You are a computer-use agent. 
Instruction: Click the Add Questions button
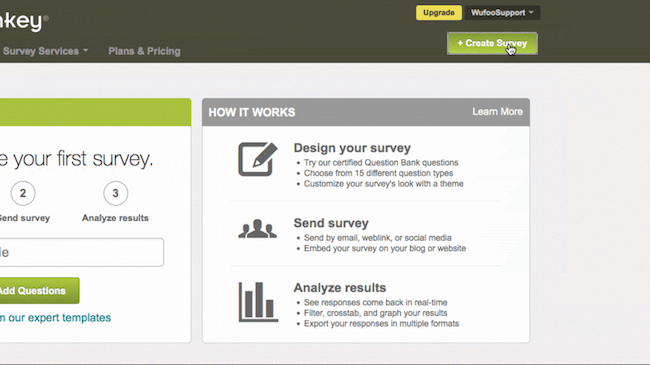39,291
